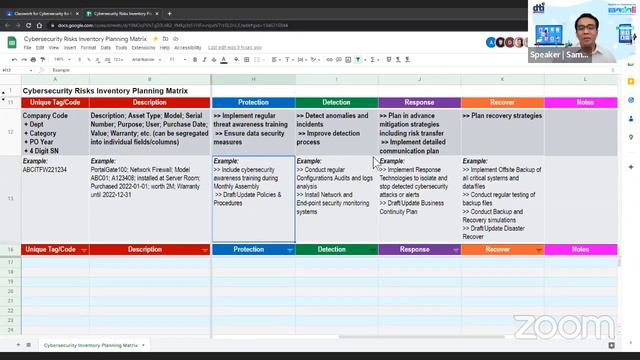Get add-ons with the side panel plus icon
640x360 pixels.
[631, 167]
